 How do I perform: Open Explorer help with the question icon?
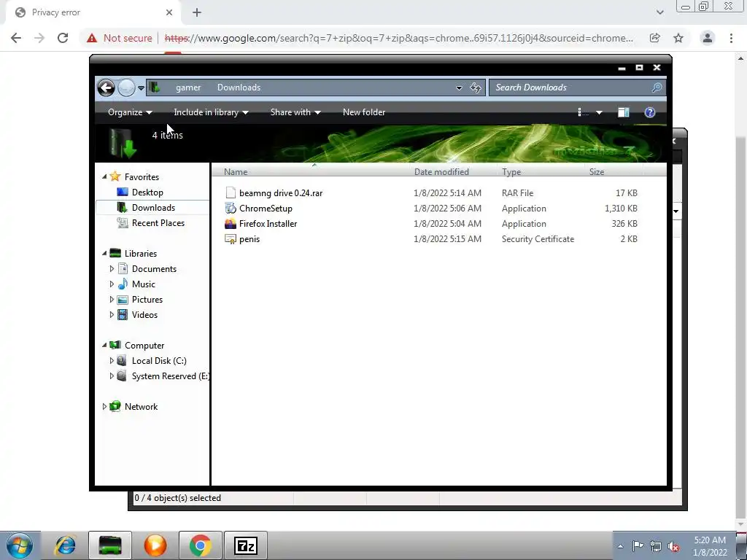click(x=650, y=112)
